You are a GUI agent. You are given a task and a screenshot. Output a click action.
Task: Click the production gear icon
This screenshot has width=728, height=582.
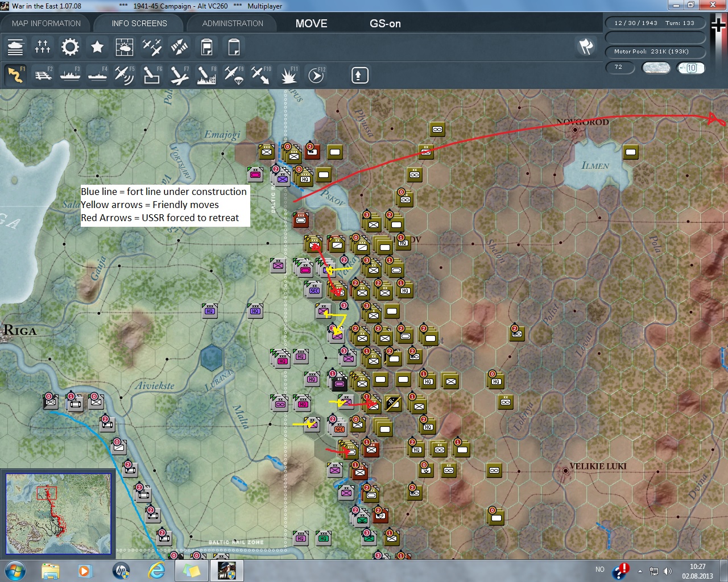70,47
